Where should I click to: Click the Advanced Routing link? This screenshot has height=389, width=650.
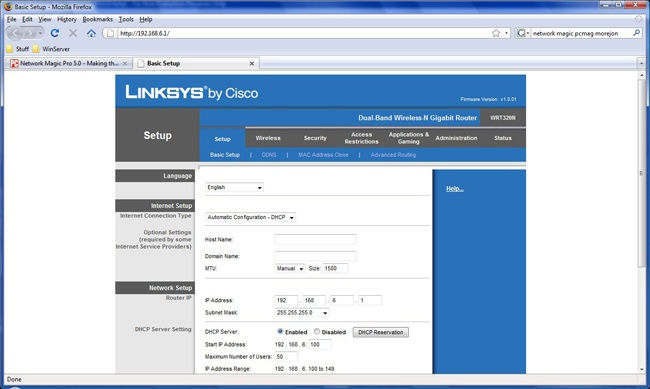click(393, 155)
